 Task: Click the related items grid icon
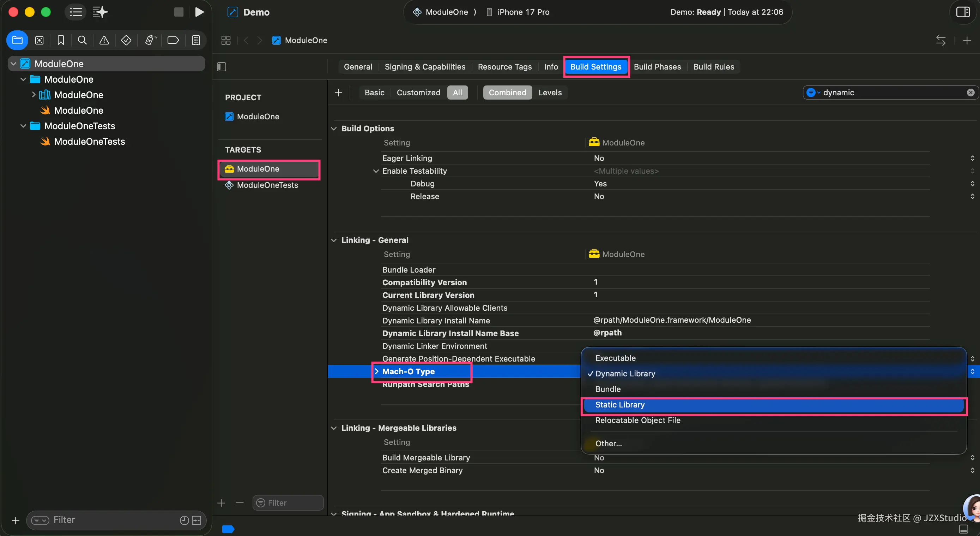(x=226, y=40)
